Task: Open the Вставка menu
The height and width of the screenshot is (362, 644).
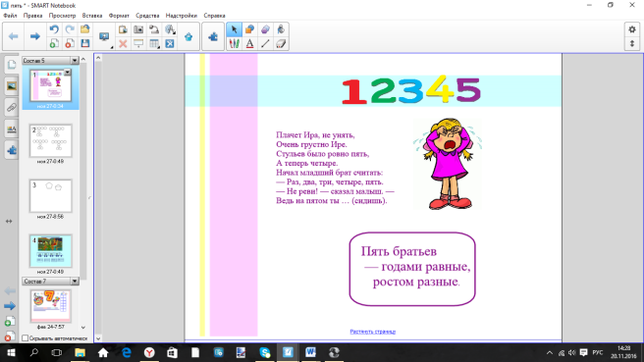Action: pyautogui.click(x=92, y=16)
